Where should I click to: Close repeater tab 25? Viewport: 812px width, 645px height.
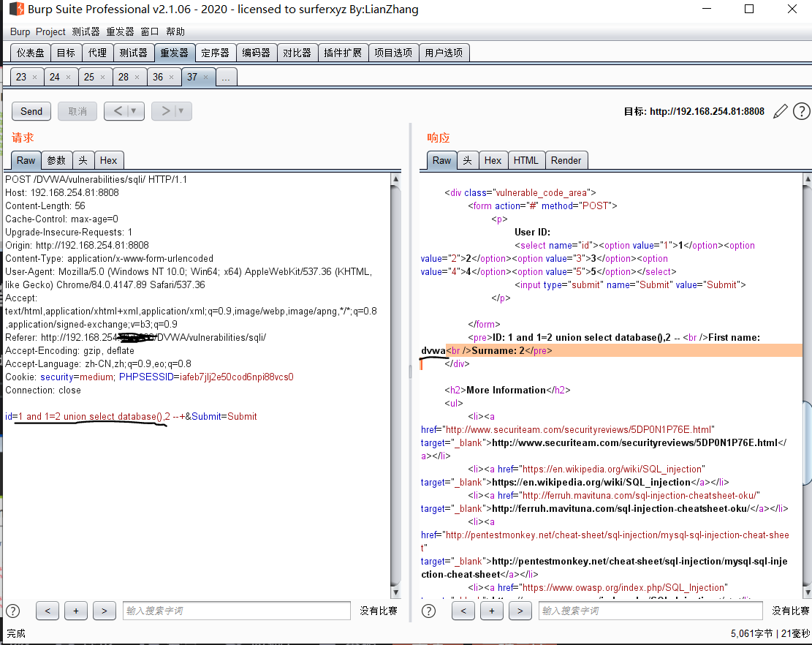coord(102,78)
